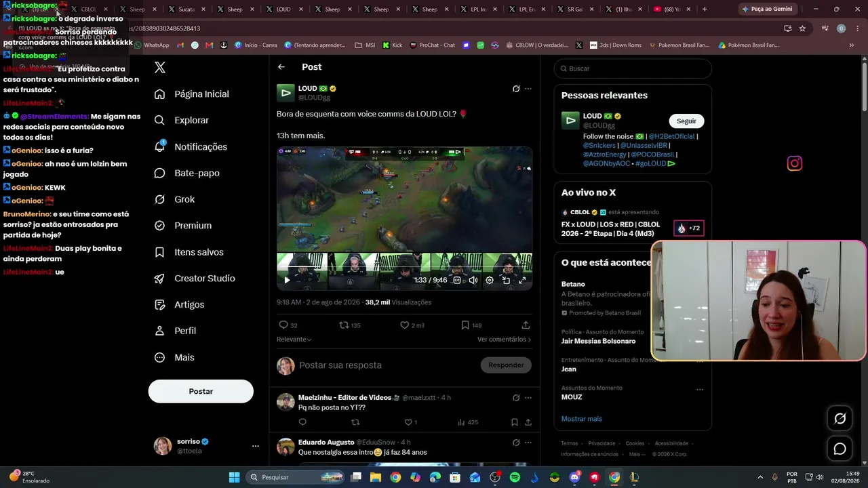Image resolution: width=868 pixels, height=488 pixels.
Task: Click the X logo in the sidebar
Action: tap(160, 67)
